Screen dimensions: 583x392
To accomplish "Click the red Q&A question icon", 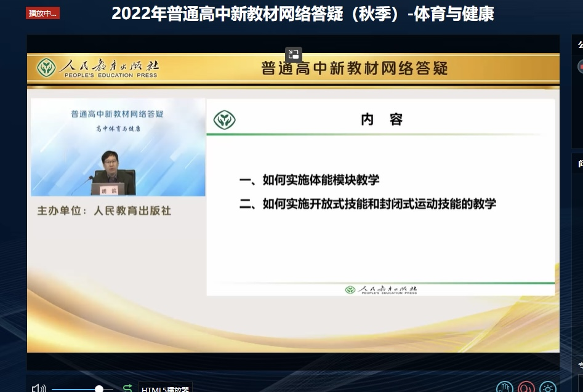I will click(x=526, y=388).
